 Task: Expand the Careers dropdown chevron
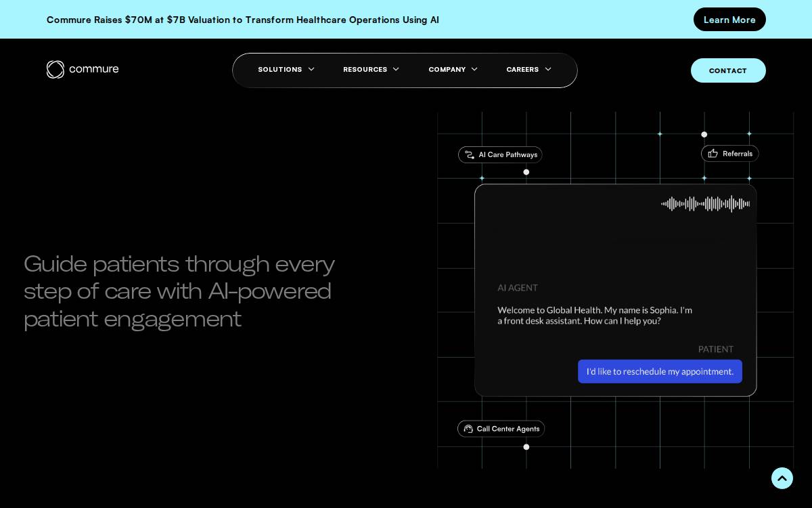548,70
